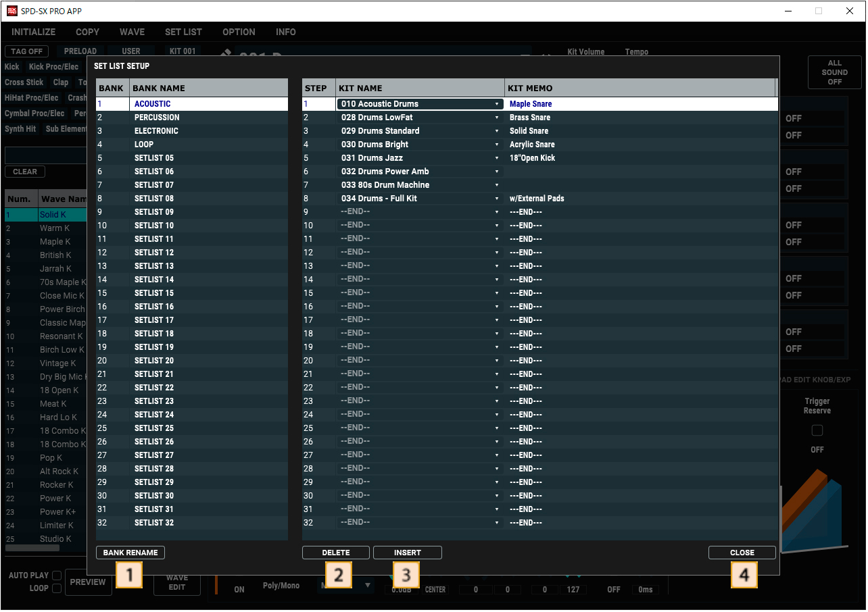Viewport: 868px width, 612px height.
Task: Enable the LOOP checkbox
Action: click(57, 588)
